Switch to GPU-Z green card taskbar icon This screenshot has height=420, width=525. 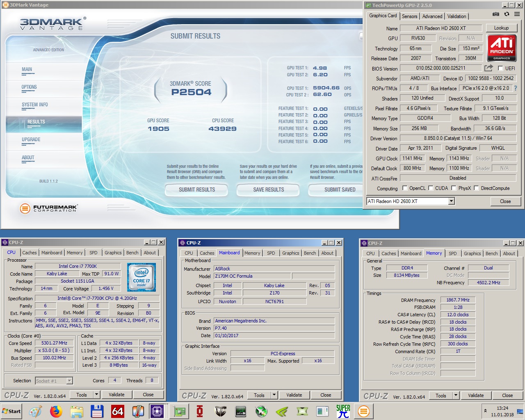tap(179, 411)
